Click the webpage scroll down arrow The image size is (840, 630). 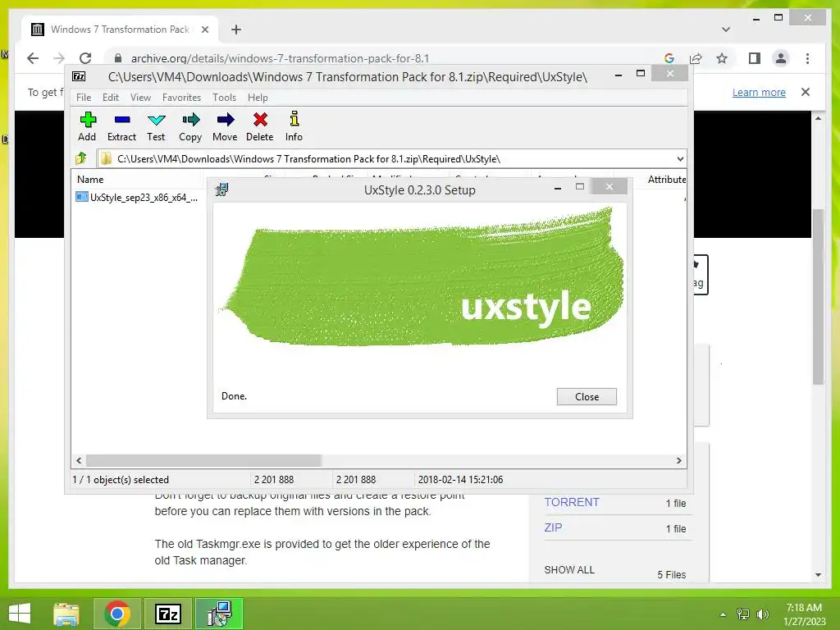point(818,575)
